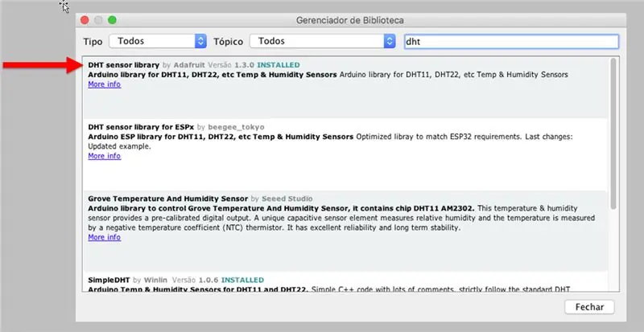Click the Adafruit author name
Viewport: 644px width, 332px height.
(189, 65)
